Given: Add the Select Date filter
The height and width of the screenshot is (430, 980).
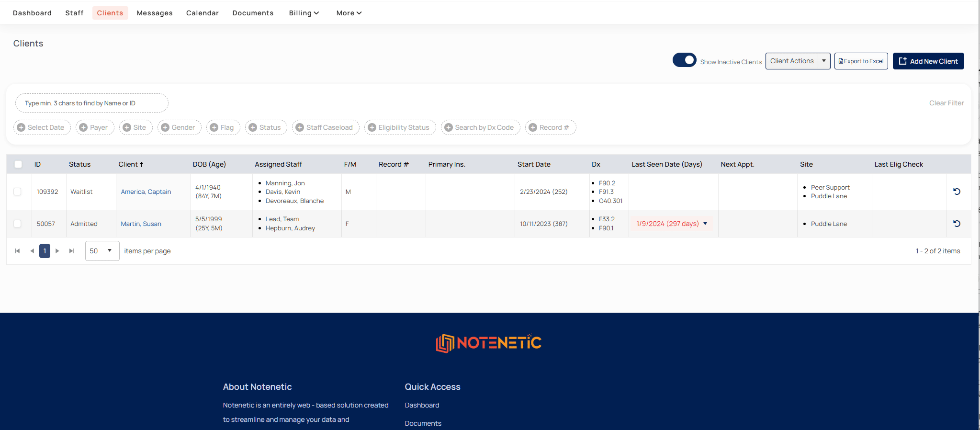Looking at the screenshot, I should [42, 127].
